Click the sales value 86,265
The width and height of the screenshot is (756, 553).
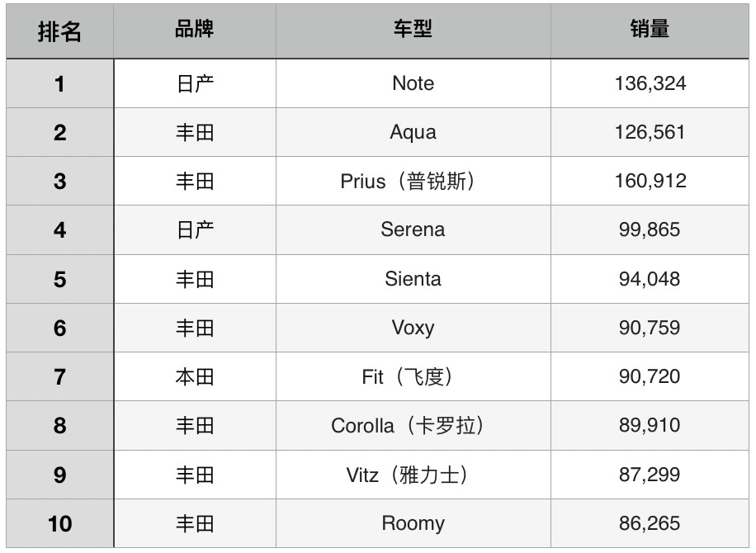pyautogui.click(x=650, y=523)
